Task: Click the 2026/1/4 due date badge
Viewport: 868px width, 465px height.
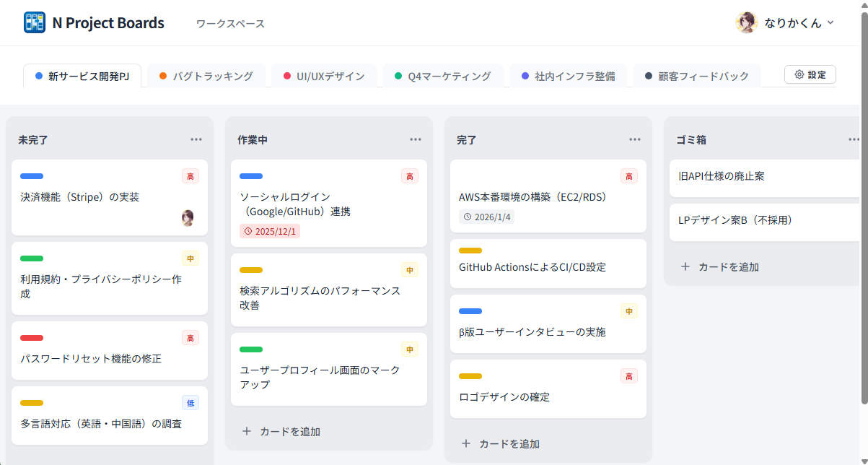Action: click(x=486, y=217)
